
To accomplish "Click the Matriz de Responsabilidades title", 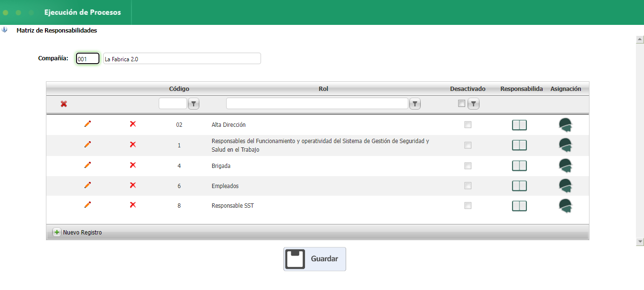I will point(57,30).
